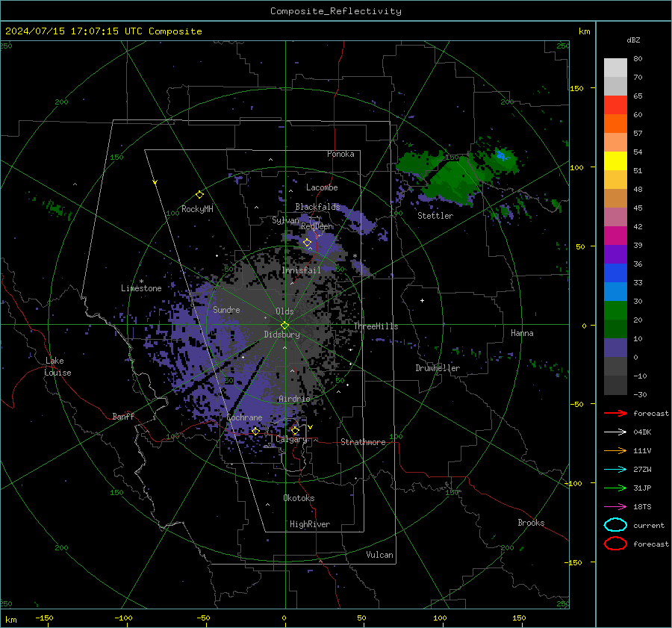Click the red 'forecast' ellipse in the legend
This screenshot has height=628, width=672.
tap(615, 544)
